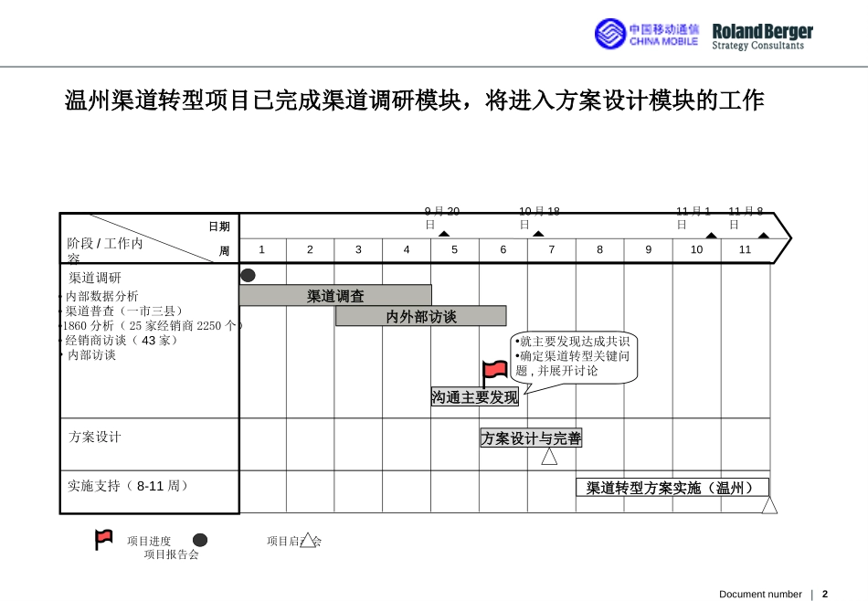
Task: Click the 11月1日 date label
Action: click(x=693, y=217)
